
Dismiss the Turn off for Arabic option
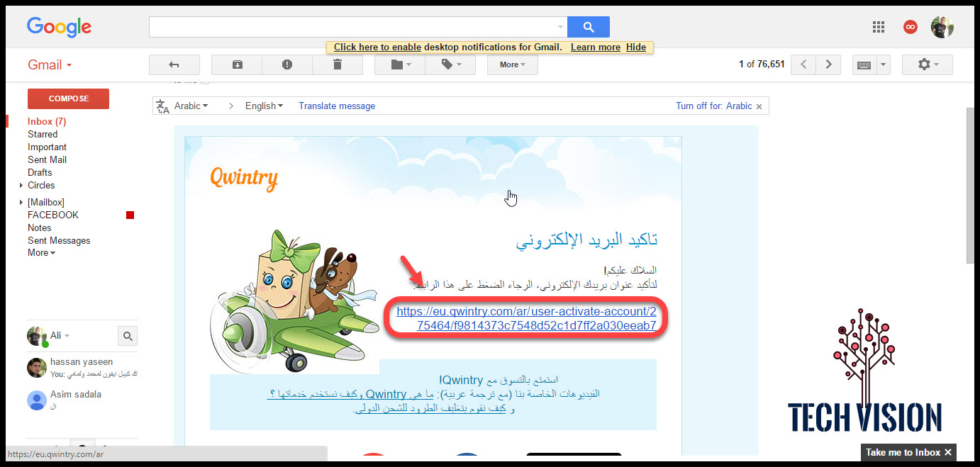(759, 106)
